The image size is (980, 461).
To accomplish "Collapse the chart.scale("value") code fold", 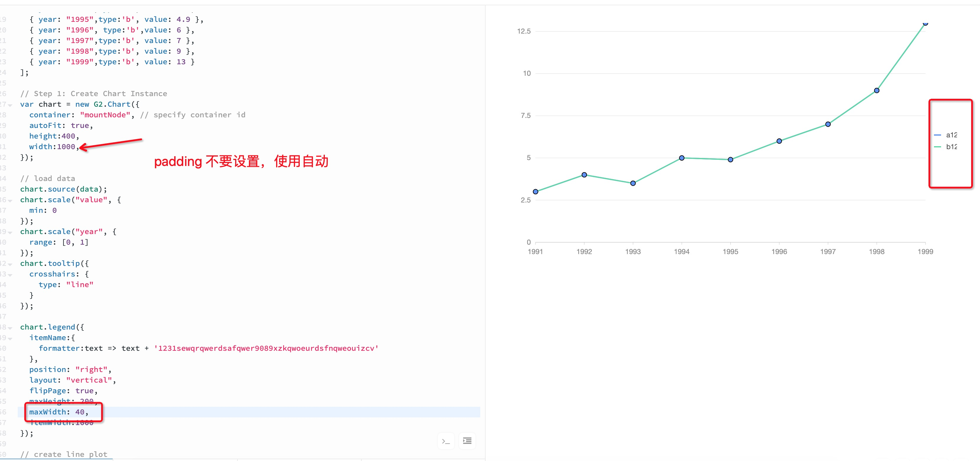I will 10,201.
